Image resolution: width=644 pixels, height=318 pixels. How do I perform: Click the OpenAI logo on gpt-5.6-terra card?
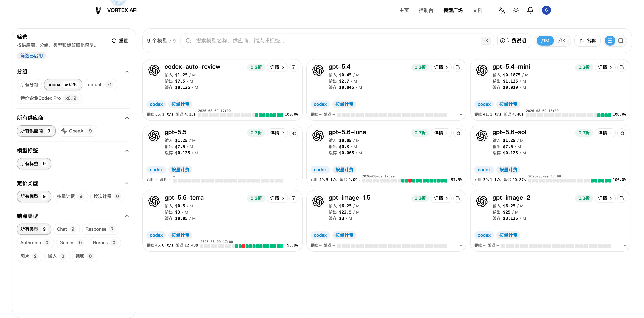point(154,201)
